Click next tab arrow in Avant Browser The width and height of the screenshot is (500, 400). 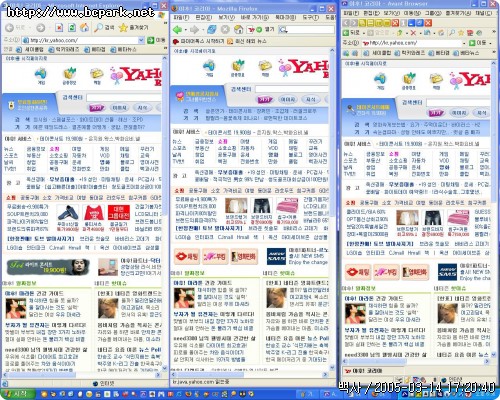click(x=354, y=23)
